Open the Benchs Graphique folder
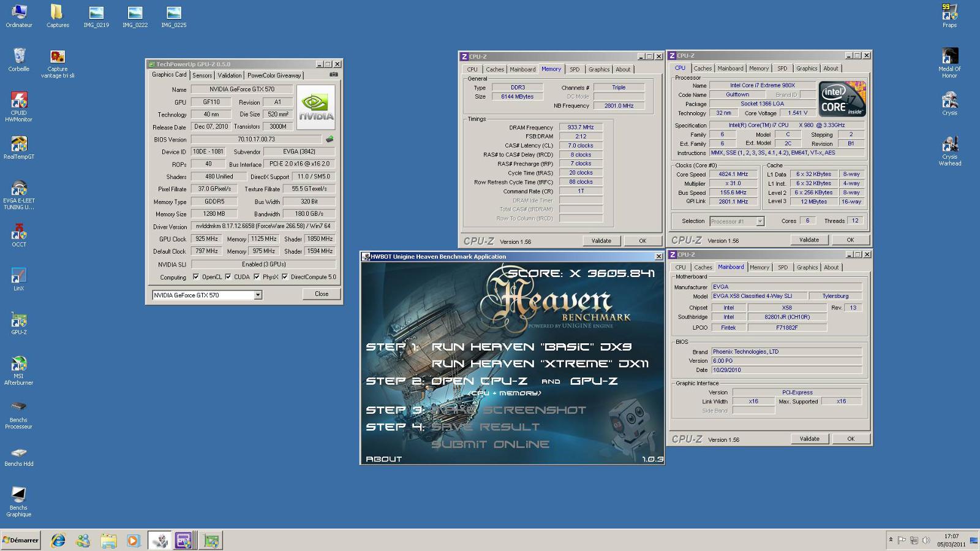The height and width of the screenshot is (551, 980). click(x=19, y=502)
